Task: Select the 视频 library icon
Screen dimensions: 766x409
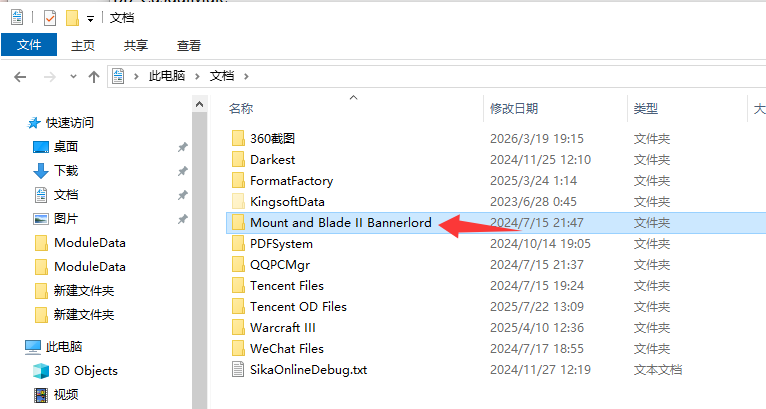Action: (41, 395)
